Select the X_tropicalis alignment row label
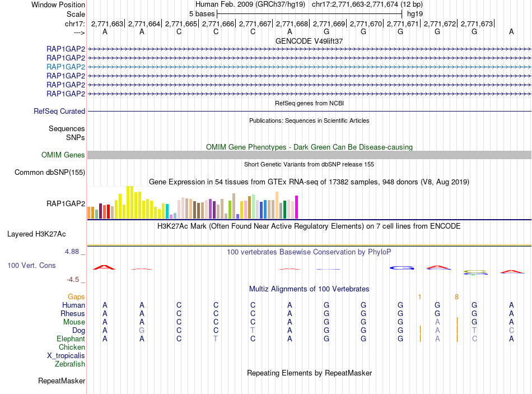Image resolution: width=532 pixels, height=394 pixels. click(66, 356)
